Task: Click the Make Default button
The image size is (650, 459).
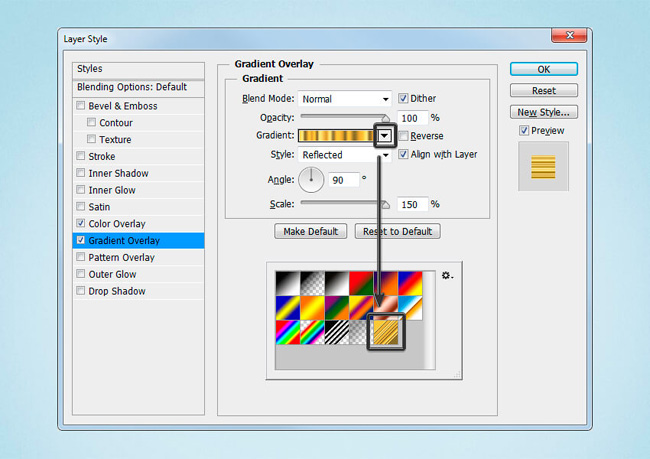Action: [310, 231]
